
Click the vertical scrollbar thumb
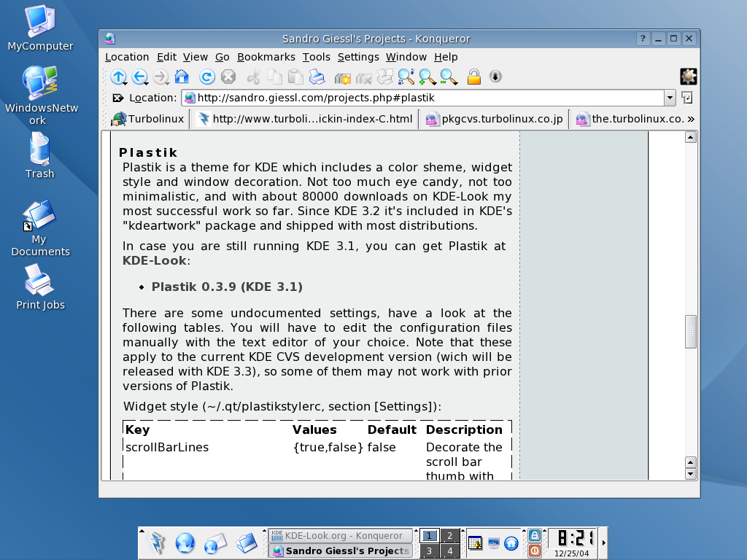click(691, 332)
